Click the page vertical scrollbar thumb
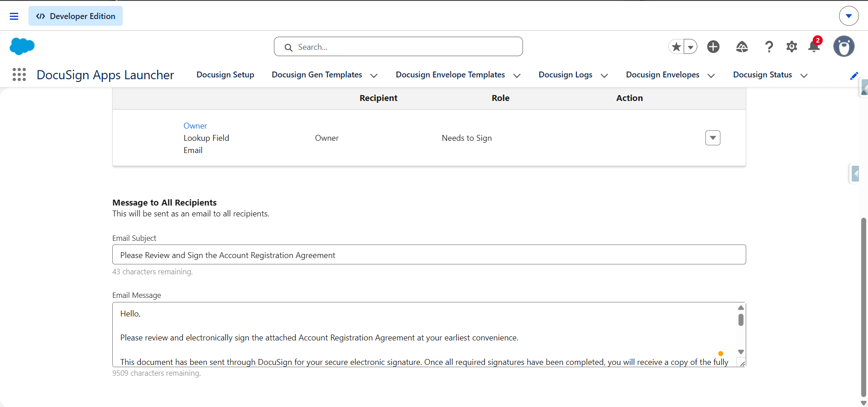This screenshot has width=868, height=407. tap(863, 307)
